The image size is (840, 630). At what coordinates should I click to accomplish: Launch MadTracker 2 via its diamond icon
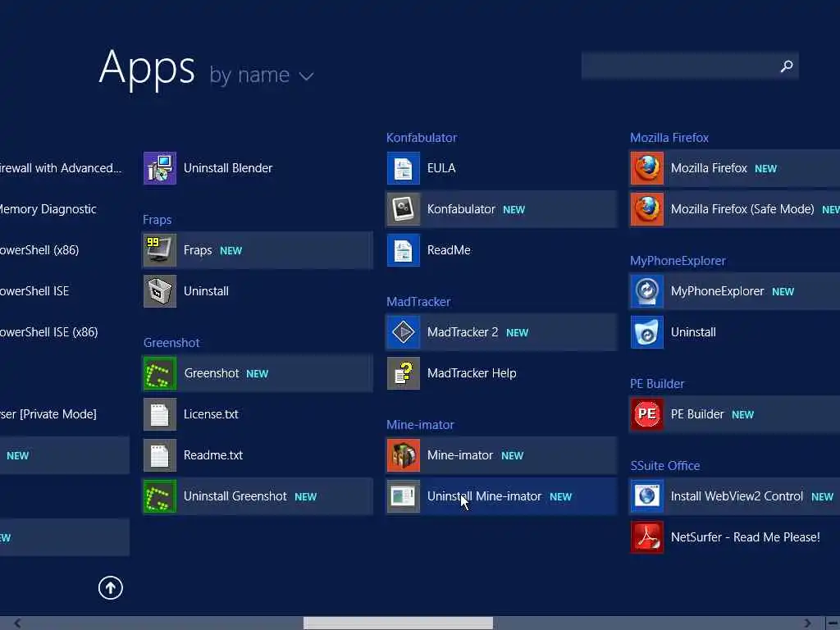pos(404,332)
